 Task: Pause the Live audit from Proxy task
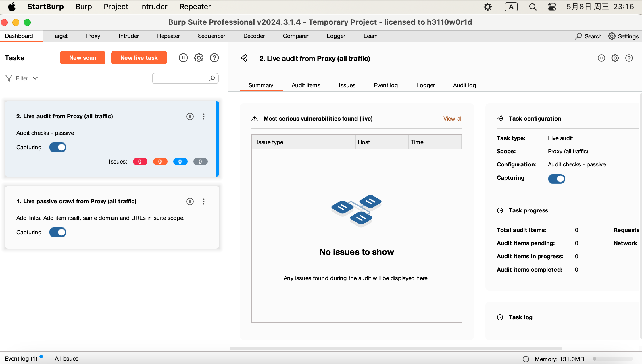190,117
